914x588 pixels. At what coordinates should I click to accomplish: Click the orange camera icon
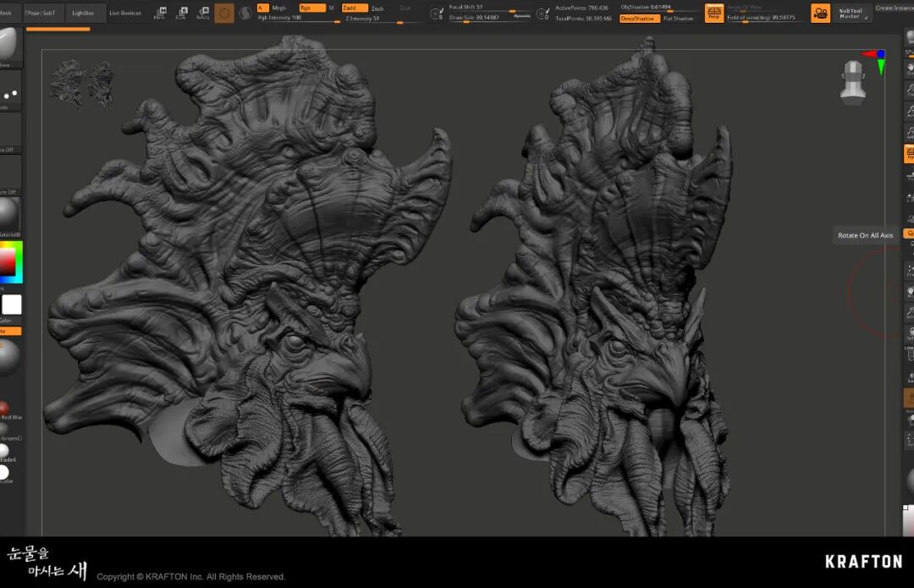point(820,13)
